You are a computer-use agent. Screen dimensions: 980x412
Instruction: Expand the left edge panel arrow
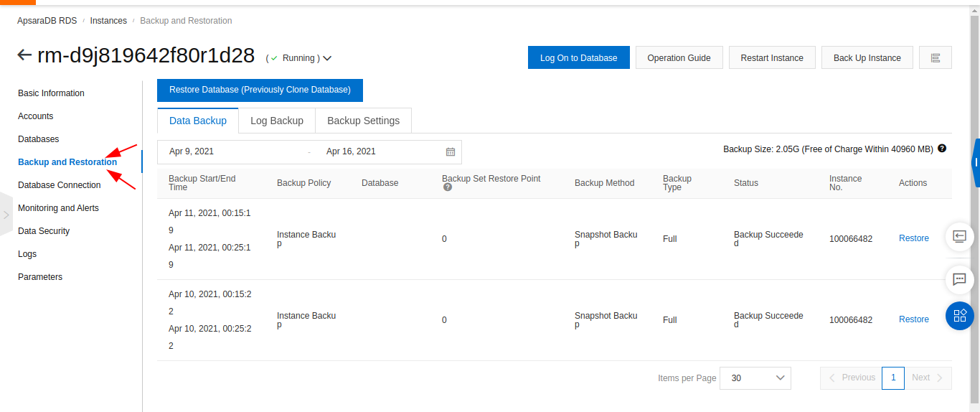(x=6, y=214)
